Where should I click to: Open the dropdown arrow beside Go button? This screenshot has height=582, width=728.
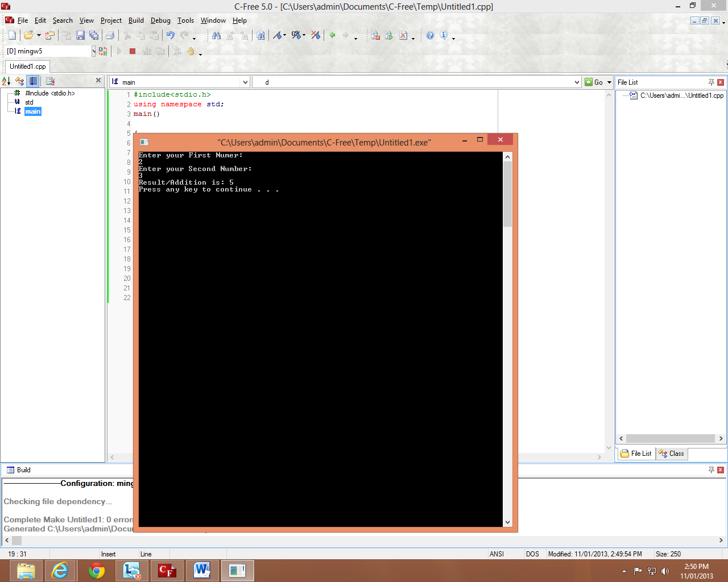pos(609,82)
